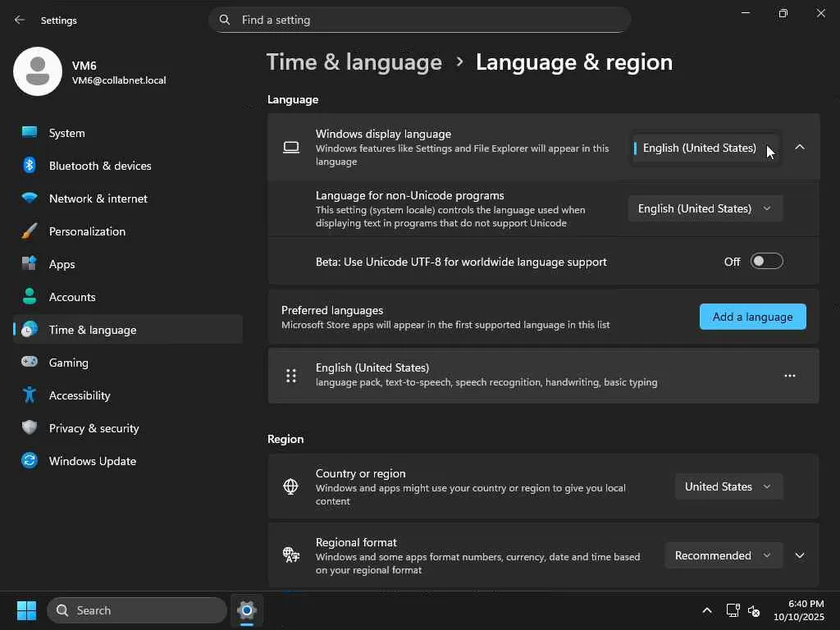This screenshot has width=840, height=630.
Task: Open Personalization via paintbrush icon
Action: [30, 231]
